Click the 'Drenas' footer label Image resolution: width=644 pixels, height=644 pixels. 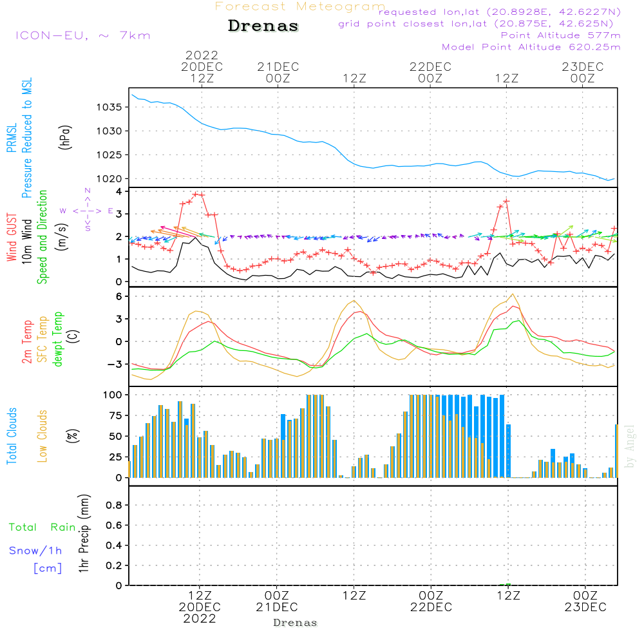pyautogui.click(x=296, y=623)
